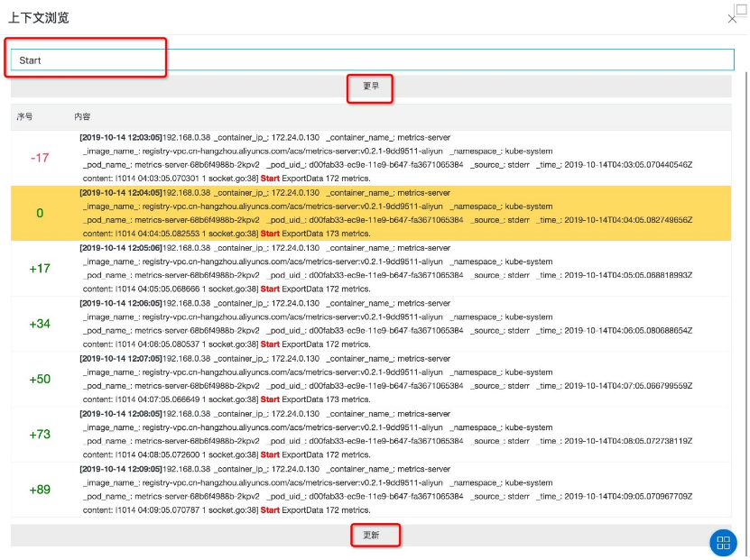Click timestamp [2019-10-14 12:08:05]

[121, 414]
